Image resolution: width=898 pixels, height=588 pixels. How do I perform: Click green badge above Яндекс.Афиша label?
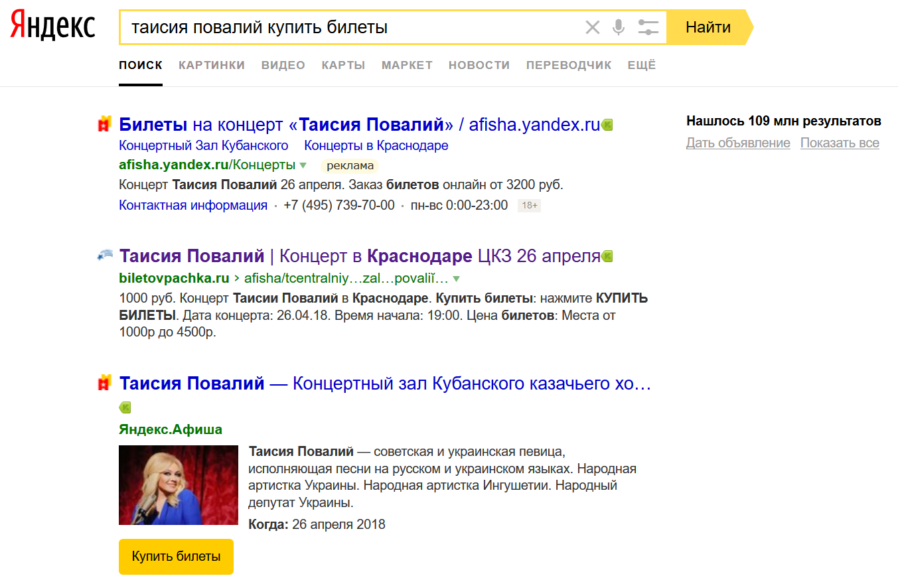pos(125,407)
